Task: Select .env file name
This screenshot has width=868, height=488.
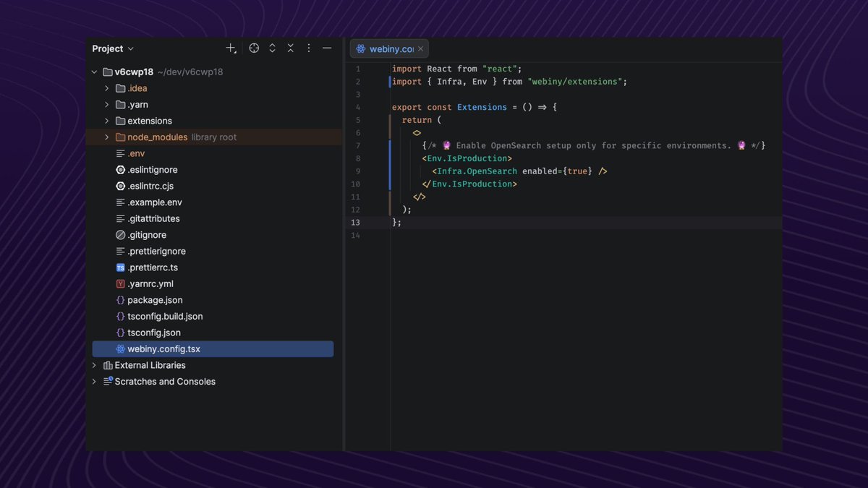Action: click(x=136, y=153)
